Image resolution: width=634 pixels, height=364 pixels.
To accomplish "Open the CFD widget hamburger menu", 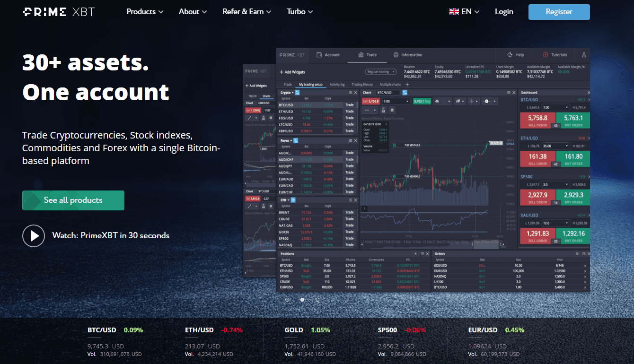I will 350,200.
